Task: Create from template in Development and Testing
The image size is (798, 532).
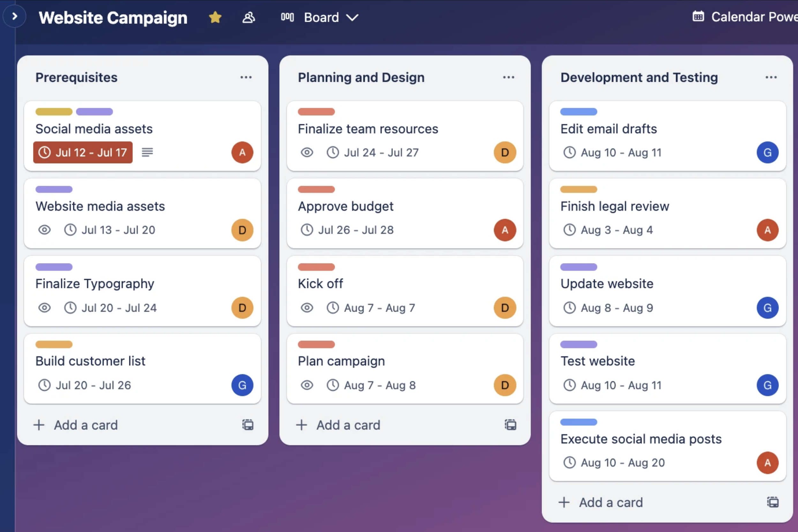Action: 772,502
